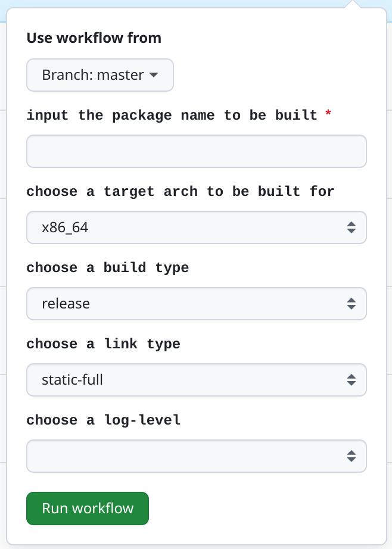This screenshot has width=392, height=549.
Task: Open the target arch x86_64 dropdown
Action: tap(196, 227)
